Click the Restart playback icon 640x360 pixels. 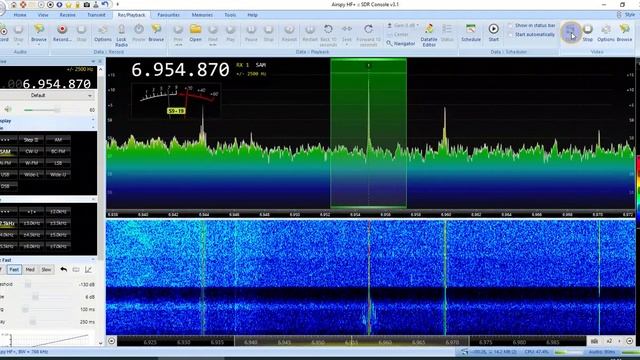(310, 33)
